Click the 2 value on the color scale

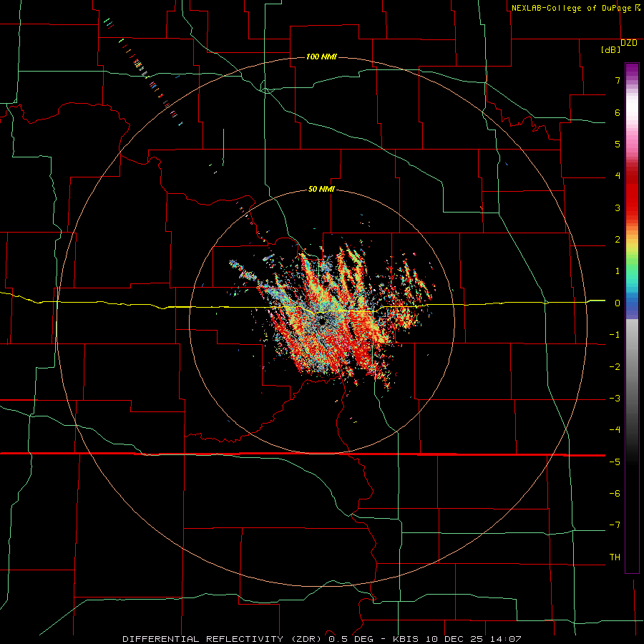tap(618, 240)
